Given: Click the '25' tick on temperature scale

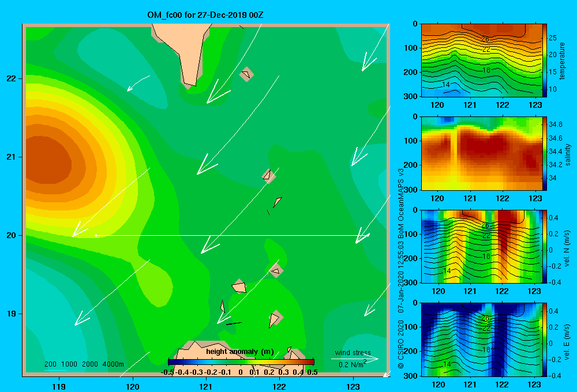Looking at the screenshot, I should tap(553, 38).
